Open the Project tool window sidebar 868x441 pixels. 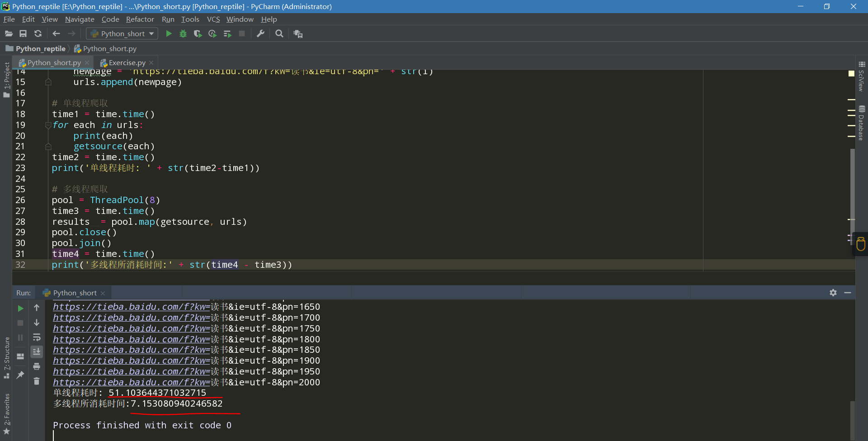(6, 79)
